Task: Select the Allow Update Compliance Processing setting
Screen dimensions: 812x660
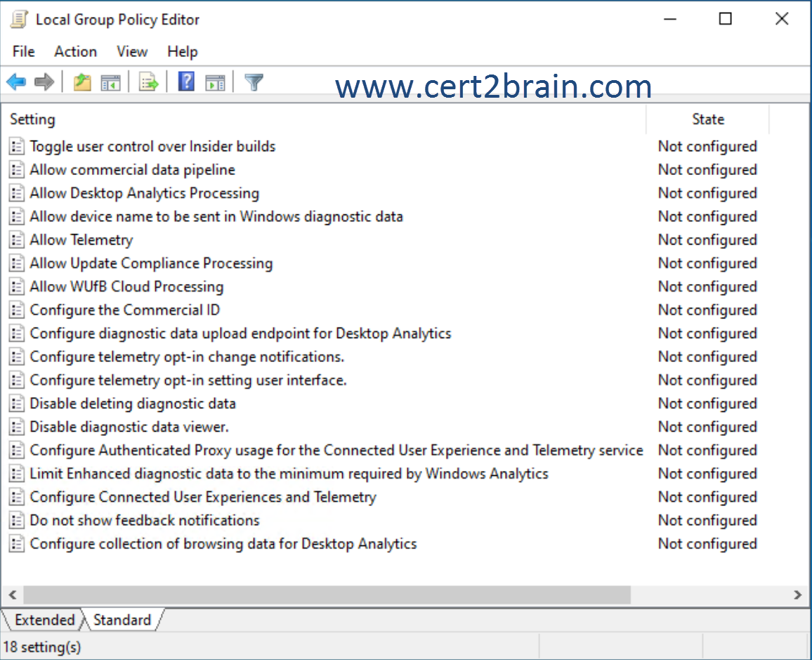Action: click(x=151, y=263)
